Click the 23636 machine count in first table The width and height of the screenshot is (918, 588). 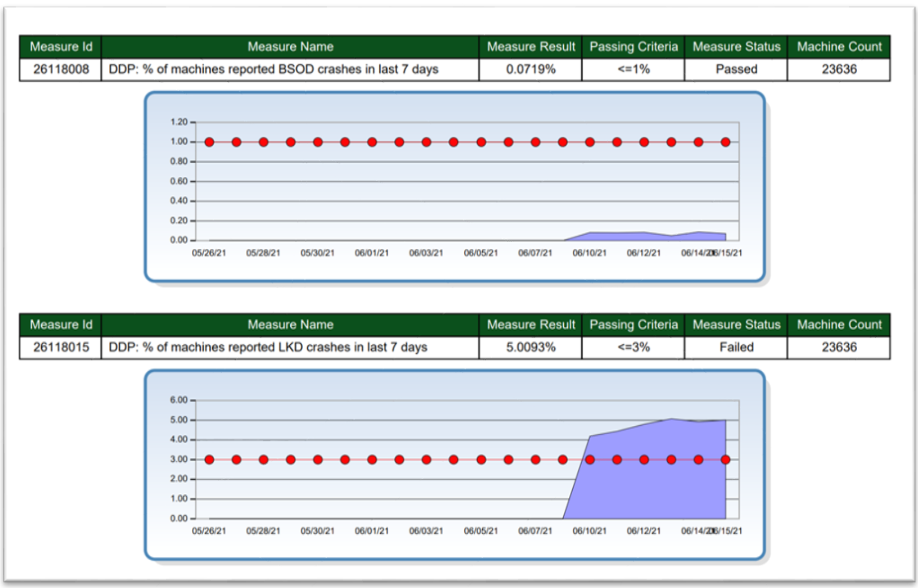[x=839, y=69]
